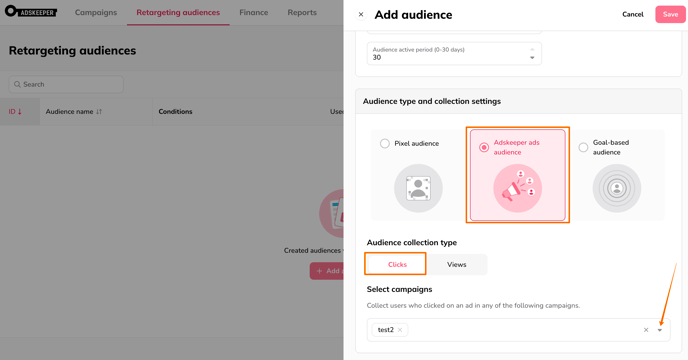This screenshot has width=688, height=360.
Task: Select the Goal-based audience radio button
Action: [x=583, y=148]
